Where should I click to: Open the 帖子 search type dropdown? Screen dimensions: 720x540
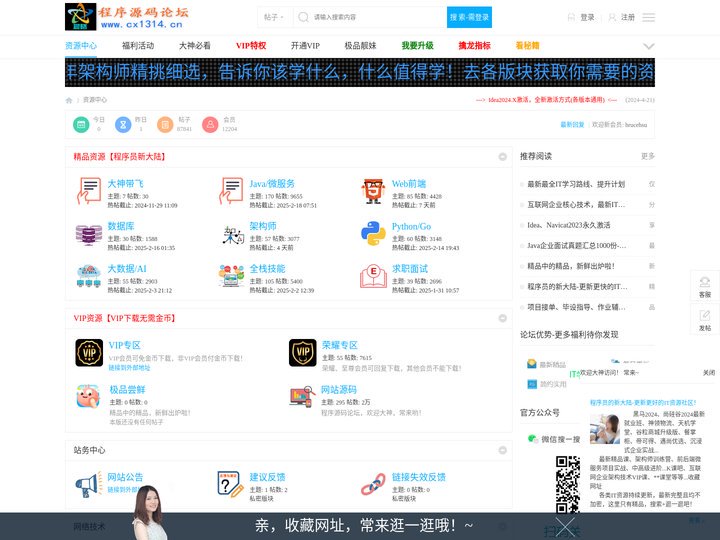274,17
